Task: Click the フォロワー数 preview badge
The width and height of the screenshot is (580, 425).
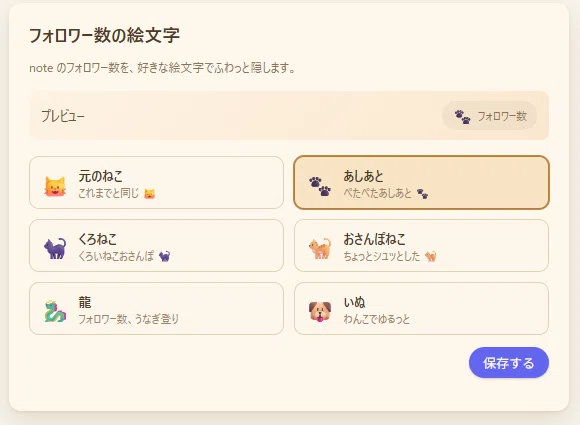Action: point(490,116)
